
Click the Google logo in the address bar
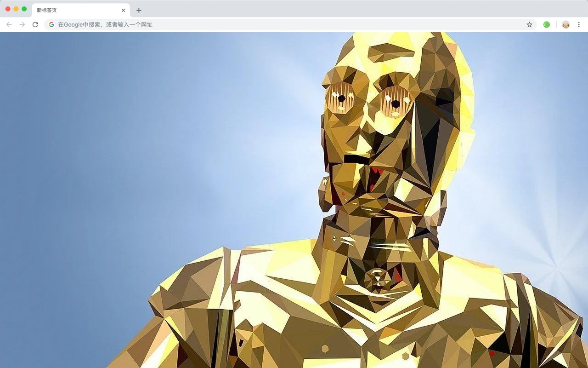(x=51, y=24)
